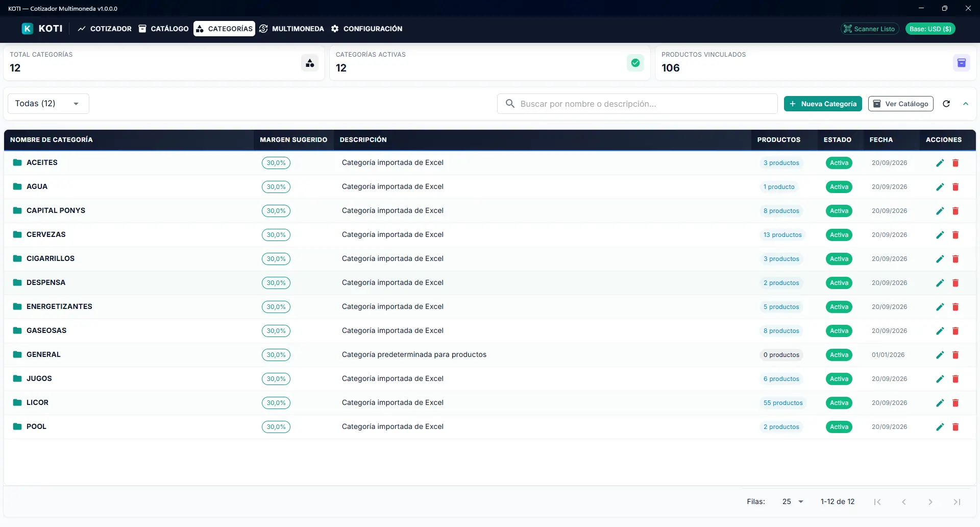
Task: Click the Total Categorías shapes icon
Action: click(310, 63)
